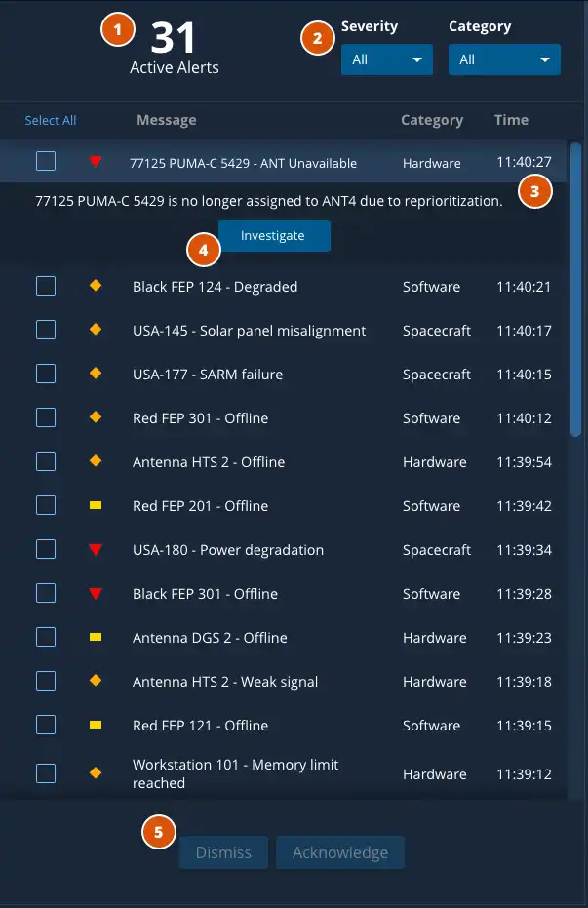Check the USA-177 SARM failure checkbox
The image size is (588, 908).
pos(46,375)
